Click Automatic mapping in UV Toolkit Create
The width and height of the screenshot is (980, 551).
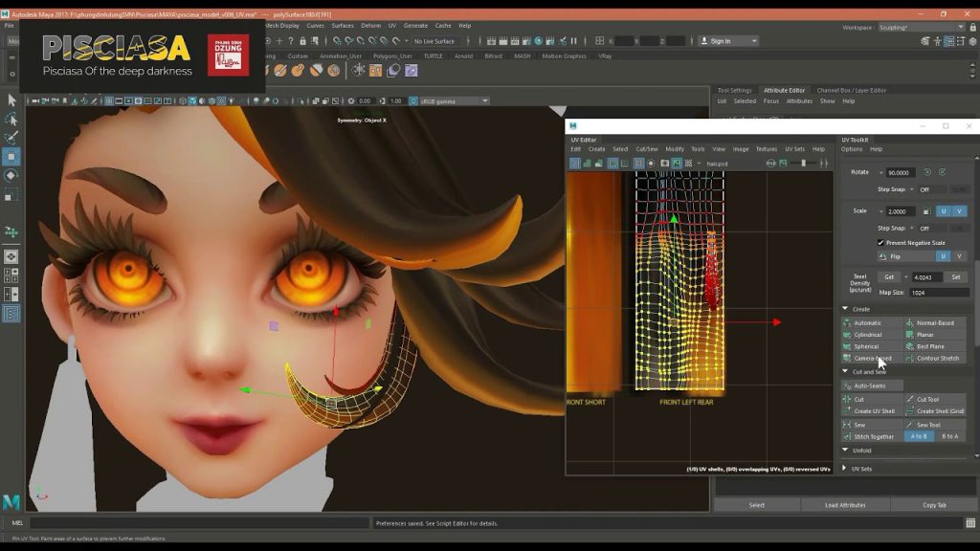coord(872,323)
